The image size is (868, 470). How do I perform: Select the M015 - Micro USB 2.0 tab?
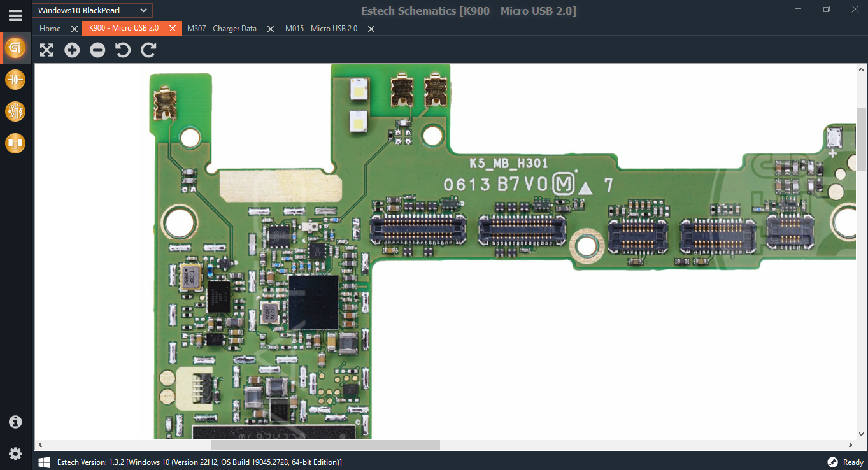click(322, 29)
